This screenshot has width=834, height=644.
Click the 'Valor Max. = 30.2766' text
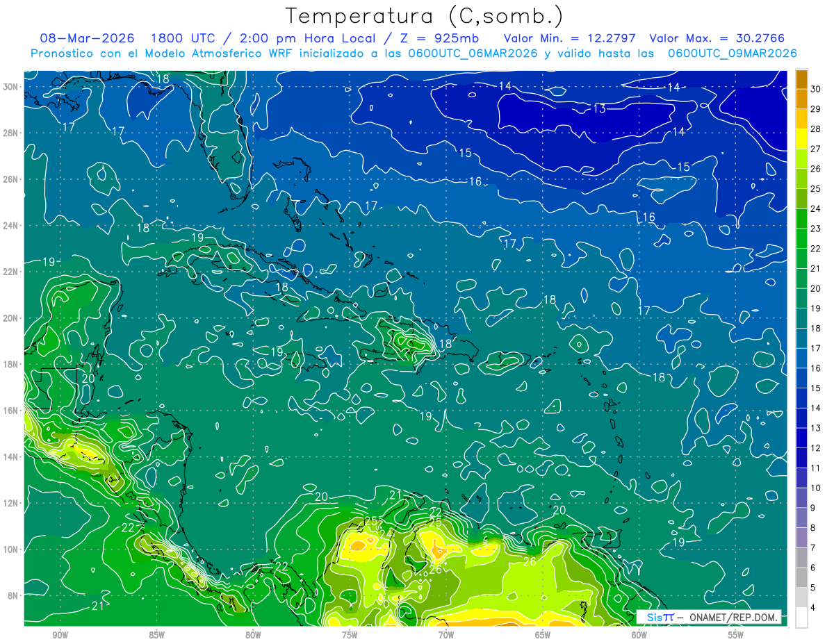click(717, 38)
